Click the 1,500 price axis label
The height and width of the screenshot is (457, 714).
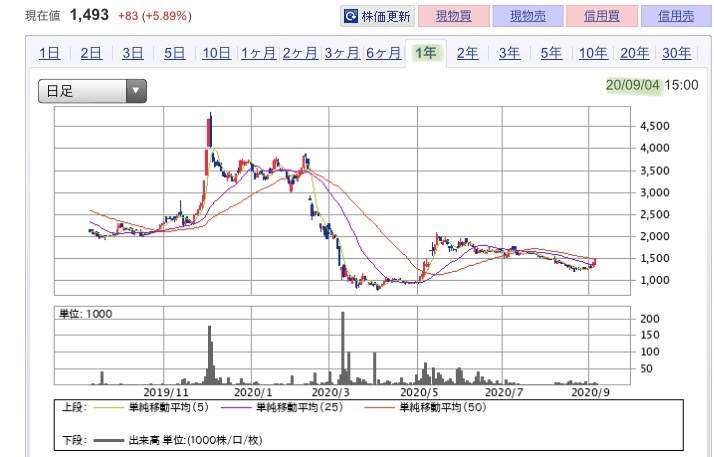pyautogui.click(x=655, y=258)
